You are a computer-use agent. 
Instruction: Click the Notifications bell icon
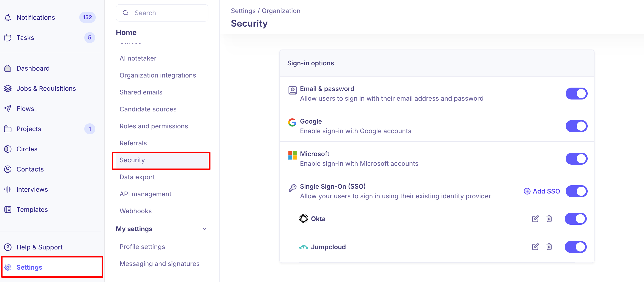[8, 17]
